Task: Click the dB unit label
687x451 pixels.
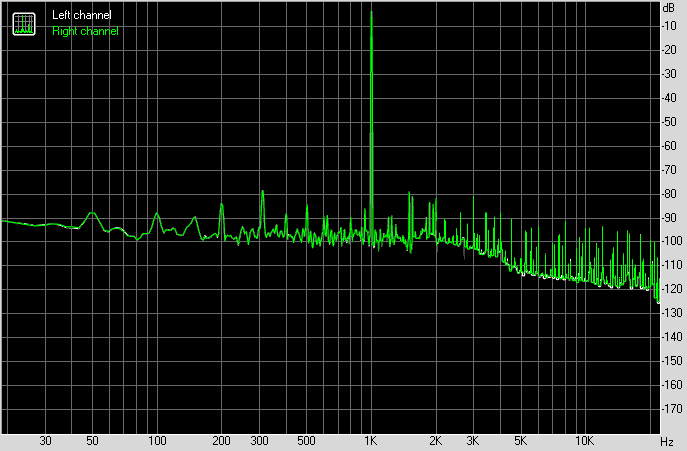Action: [669, 8]
